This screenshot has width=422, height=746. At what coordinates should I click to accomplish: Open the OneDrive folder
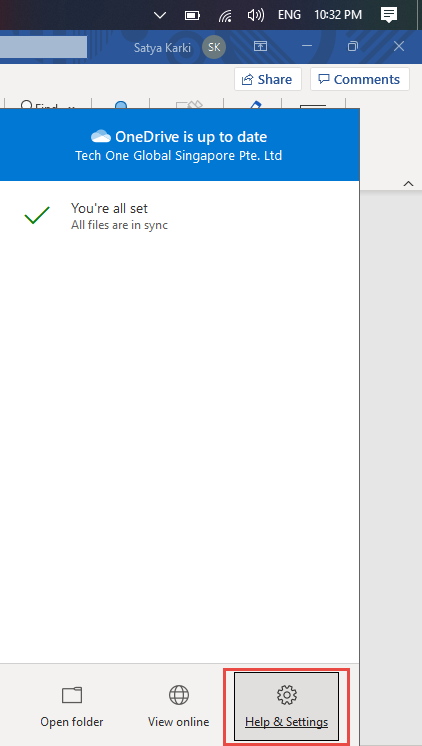(72, 707)
